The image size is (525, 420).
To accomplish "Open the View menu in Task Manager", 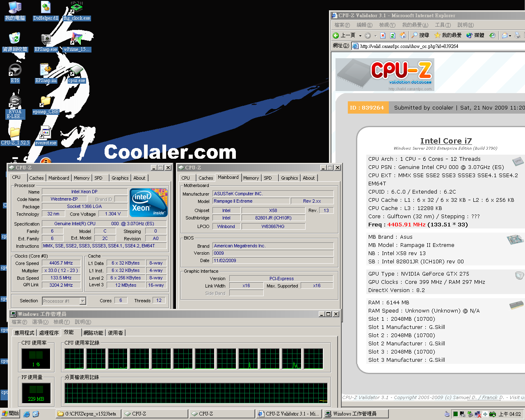I will point(62,322).
